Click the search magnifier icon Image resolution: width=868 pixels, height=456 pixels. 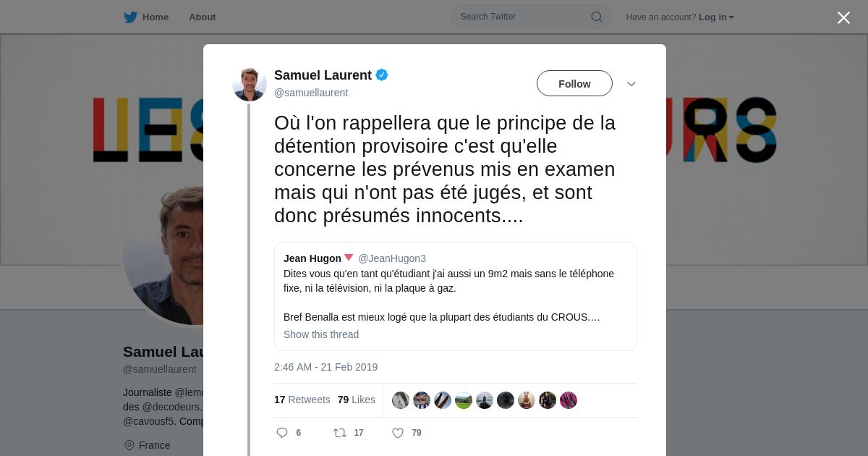point(597,17)
